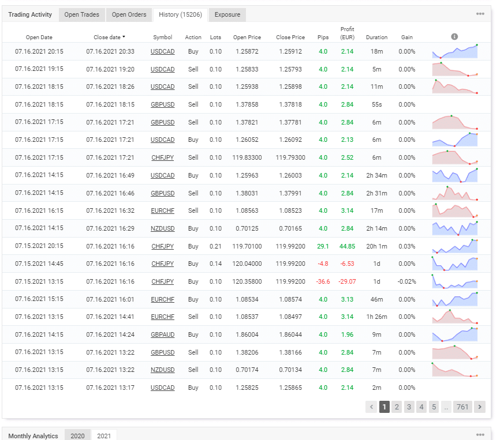
Task: Open GBPUSD link in the 55s duration trade
Action: (x=163, y=104)
